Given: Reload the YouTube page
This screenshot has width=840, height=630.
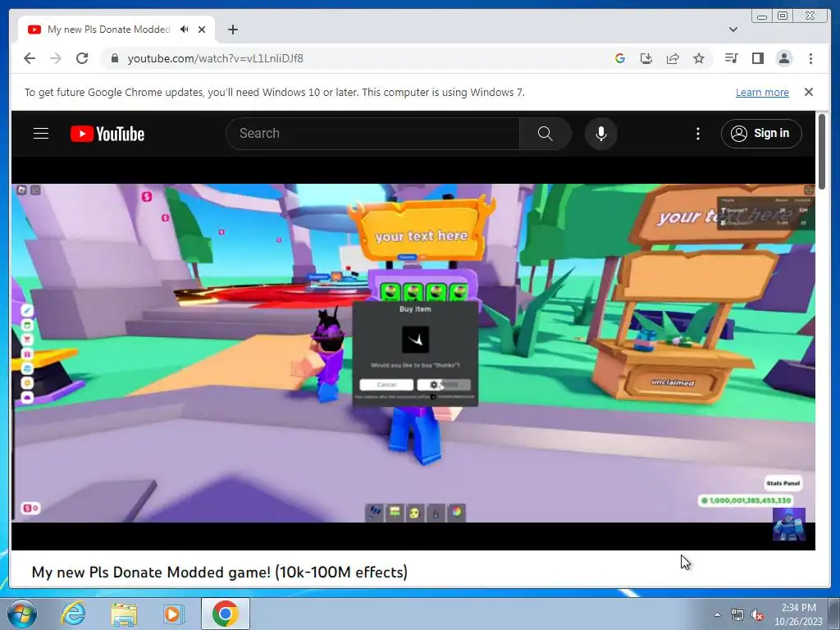Looking at the screenshot, I should 82,58.
